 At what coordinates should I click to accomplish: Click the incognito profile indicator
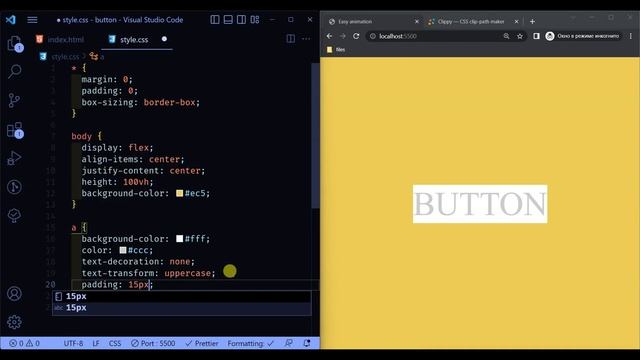coord(582,36)
